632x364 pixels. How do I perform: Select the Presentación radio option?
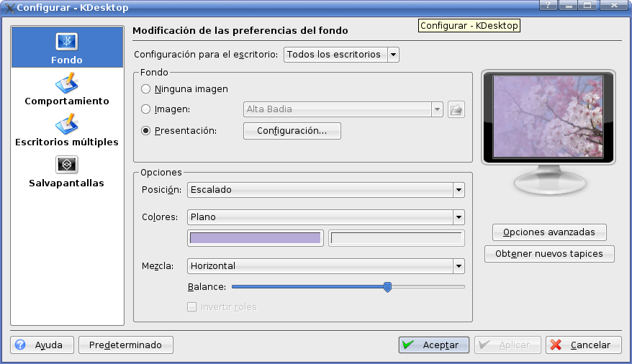[146, 131]
